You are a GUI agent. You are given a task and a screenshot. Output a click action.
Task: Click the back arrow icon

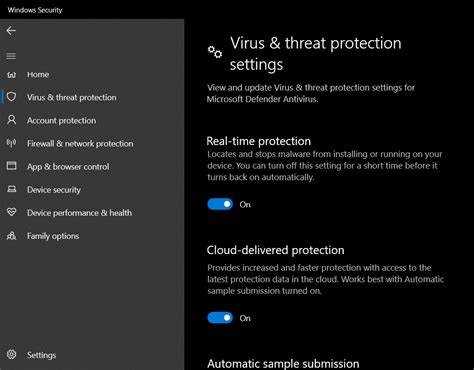tap(11, 31)
